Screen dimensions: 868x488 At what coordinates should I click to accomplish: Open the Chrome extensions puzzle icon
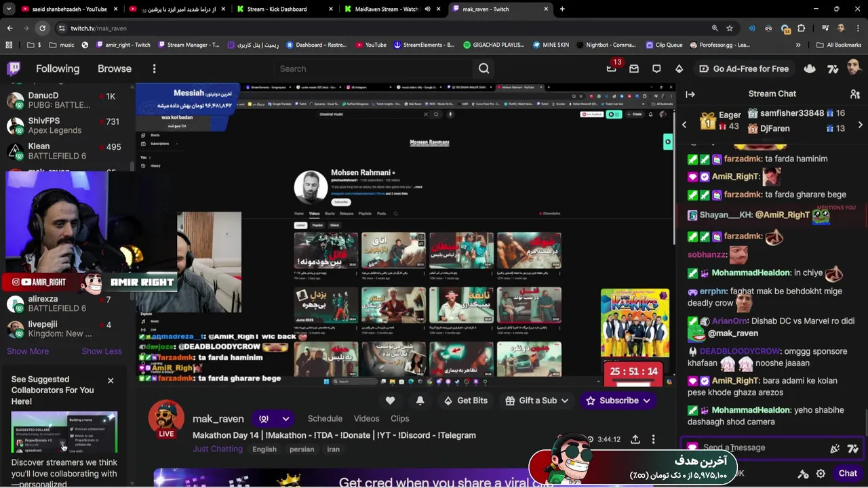click(802, 28)
